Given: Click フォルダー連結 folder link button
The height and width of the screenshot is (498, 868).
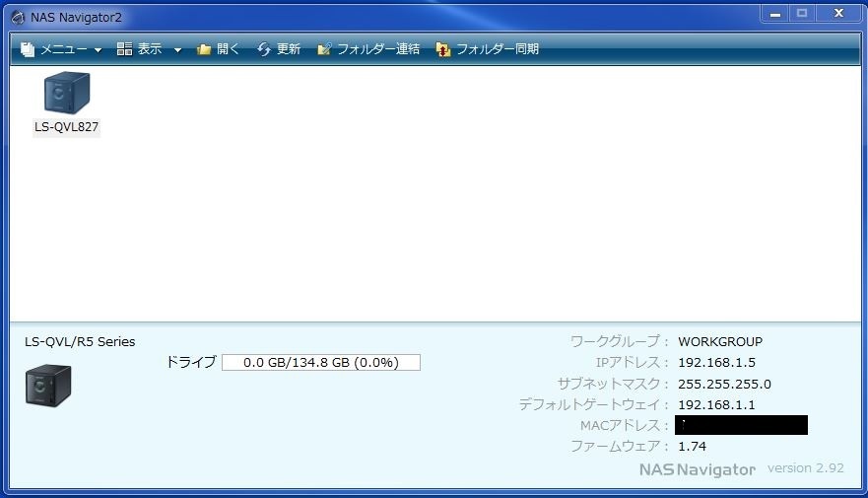Looking at the screenshot, I should coord(368,49).
